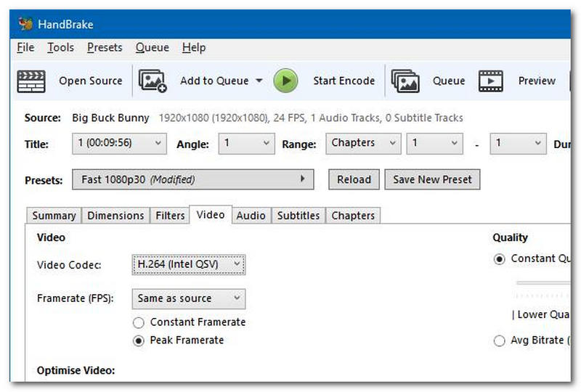Open the Queue menu in menu bar
Screen dimensions: 581x392
pos(153,47)
